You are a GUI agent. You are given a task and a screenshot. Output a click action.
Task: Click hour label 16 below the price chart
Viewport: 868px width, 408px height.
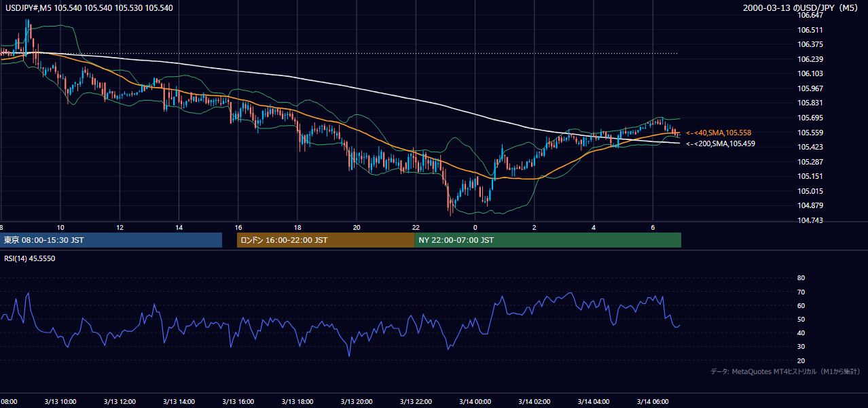[x=238, y=227]
